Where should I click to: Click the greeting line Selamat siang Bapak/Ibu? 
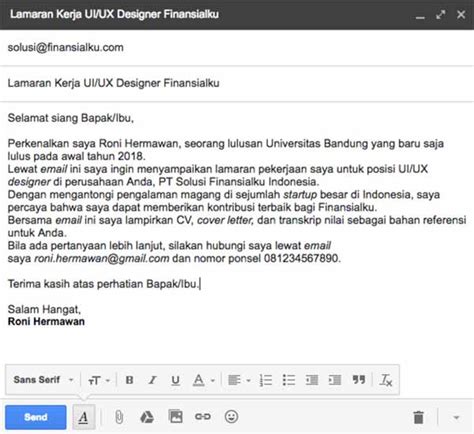(71, 118)
